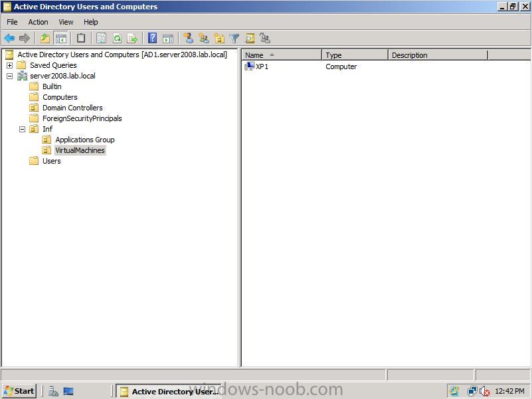Sort by the Name column header
The height and width of the screenshot is (399, 532).
point(282,55)
